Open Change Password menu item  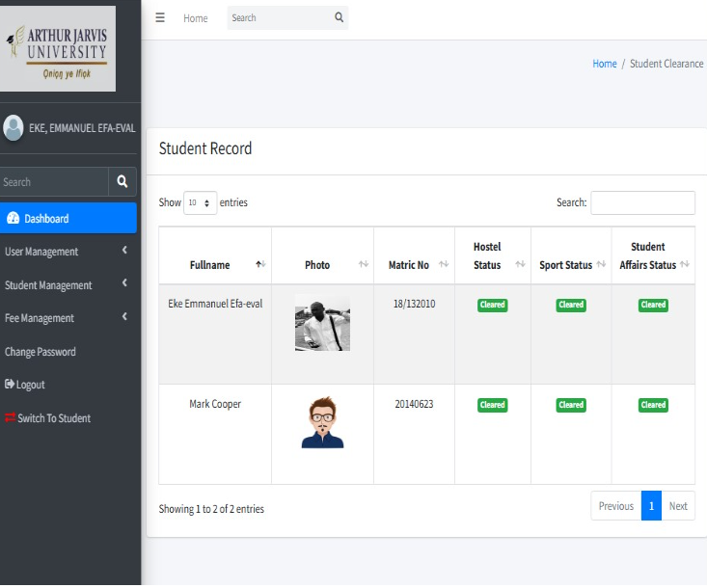click(x=68, y=352)
